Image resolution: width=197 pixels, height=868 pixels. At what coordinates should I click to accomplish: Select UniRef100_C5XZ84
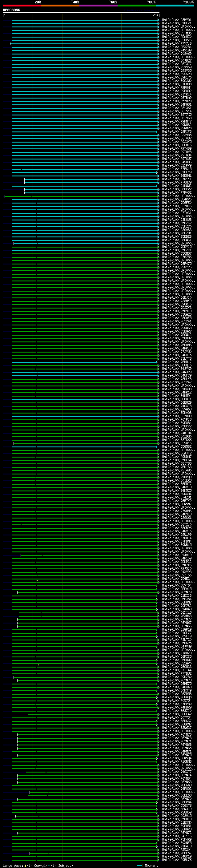click(x=177, y=47)
